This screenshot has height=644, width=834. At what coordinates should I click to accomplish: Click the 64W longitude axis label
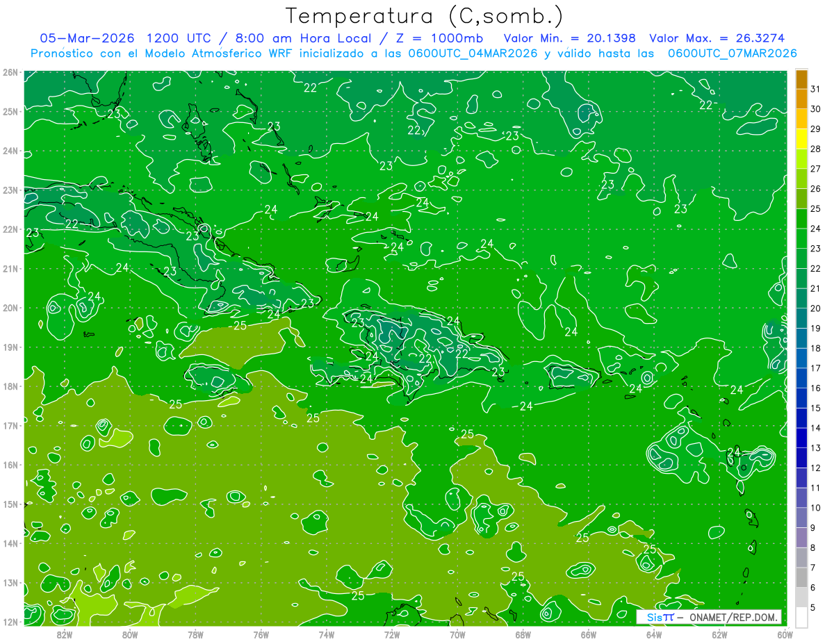[x=654, y=634]
